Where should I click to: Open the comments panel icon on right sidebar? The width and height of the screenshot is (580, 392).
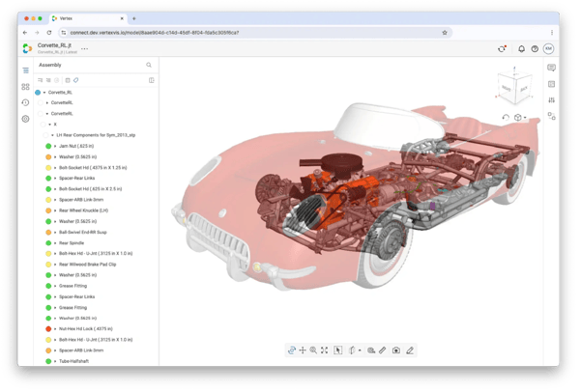point(552,68)
